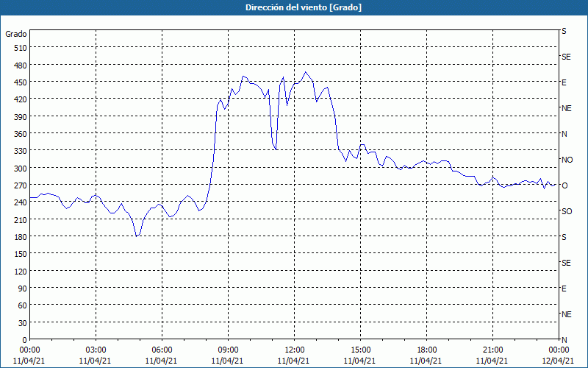The height and width of the screenshot is (368, 588).
Task: Click the 18:00 time label
Action: coord(427,350)
